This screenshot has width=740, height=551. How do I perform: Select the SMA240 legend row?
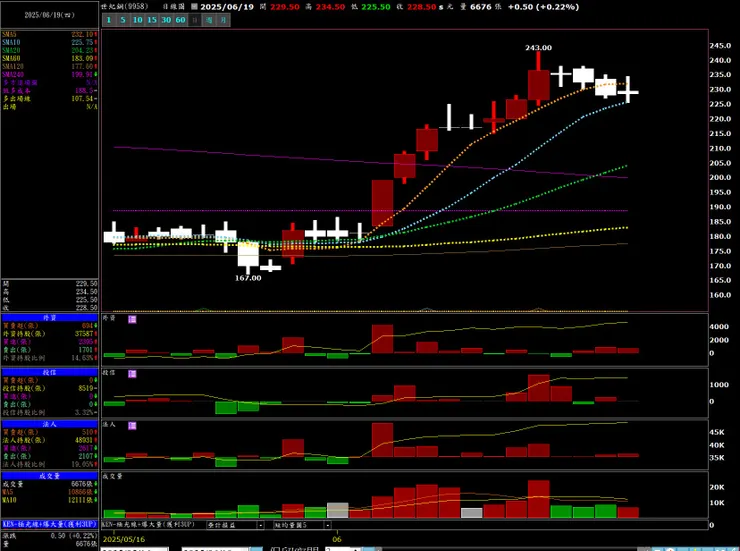(50, 75)
